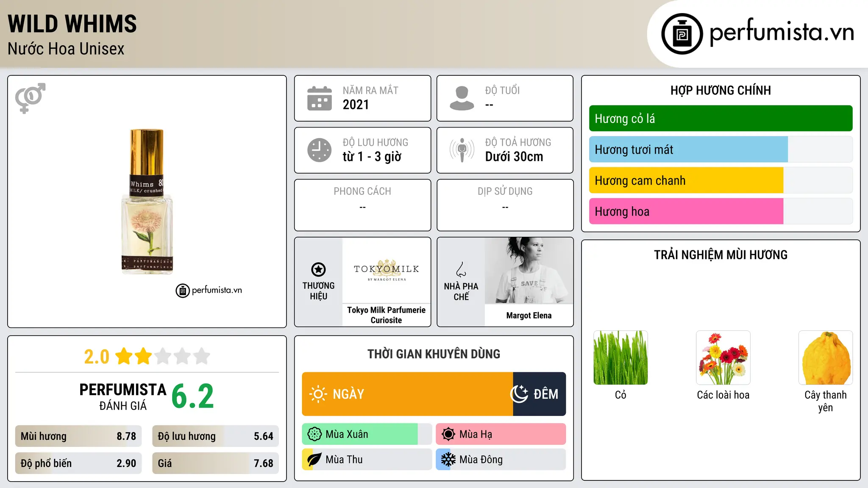868x488 pixels.
Task: Click the blue Hương tươi mát accord bar
Action: pyautogui.click(x=721, y=150)
